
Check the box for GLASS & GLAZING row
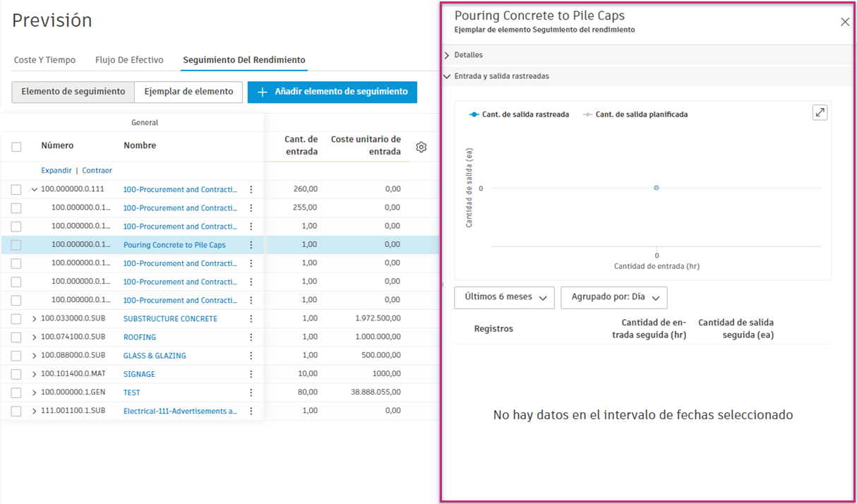[x=16, y=355]
